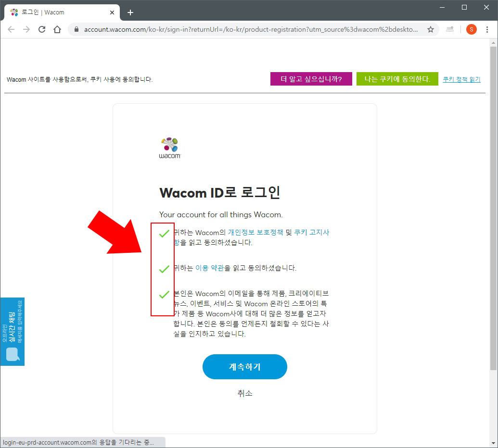498x448 pixels.
Task: Click 'Your account for all things Wacom.' text
Action: [221, 215]
